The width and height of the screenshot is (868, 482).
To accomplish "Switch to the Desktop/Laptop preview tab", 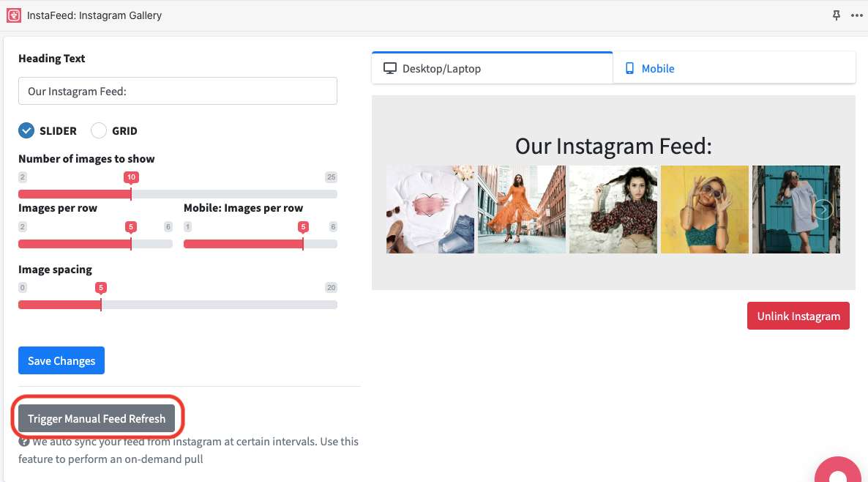I will 492,68.
